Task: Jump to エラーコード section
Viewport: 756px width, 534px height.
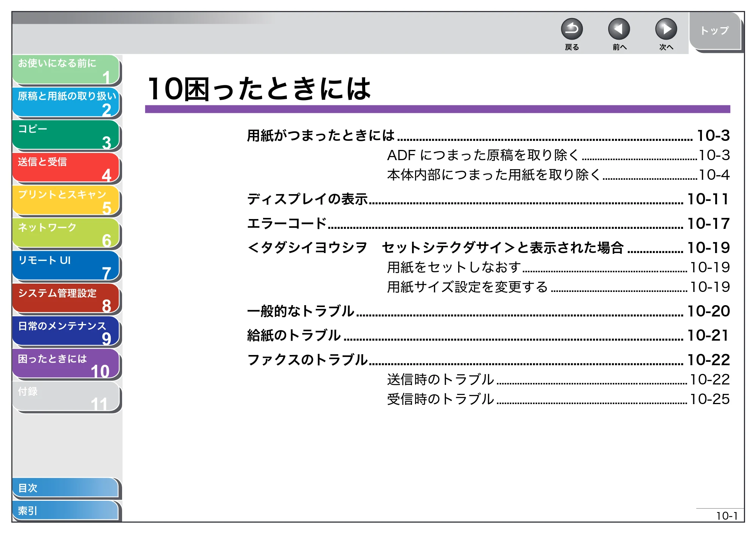Action: tap(488, 224)
